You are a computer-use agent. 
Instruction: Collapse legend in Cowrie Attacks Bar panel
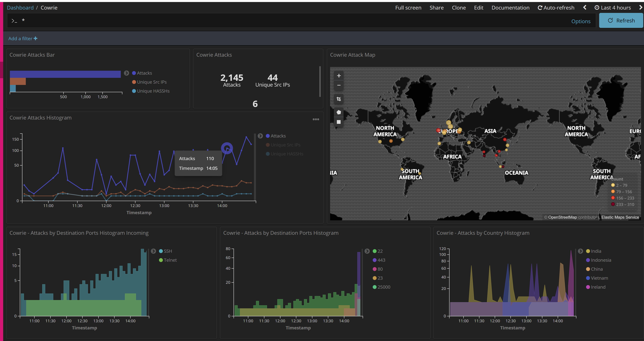(x=126, y=73)
